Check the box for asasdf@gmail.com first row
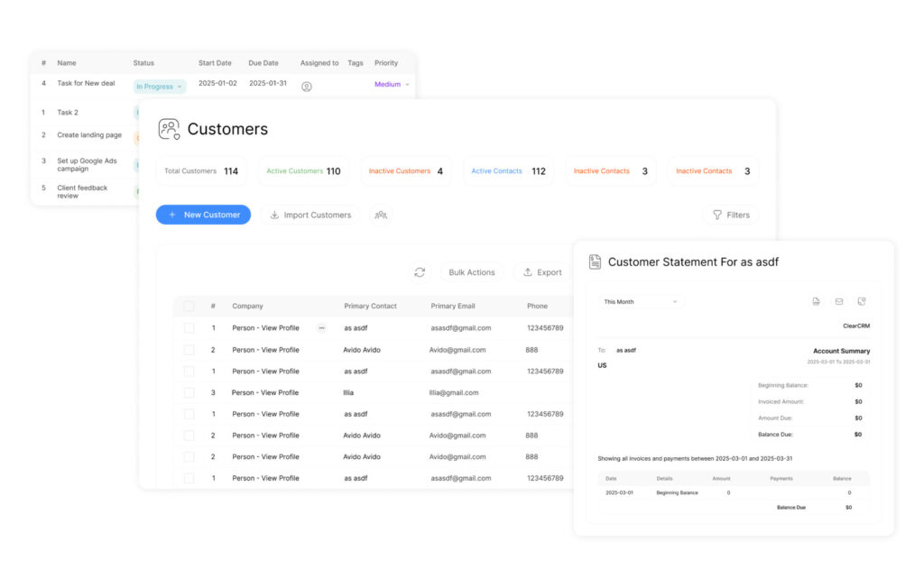This screenshot has width=924, height=588. pos(189,328)
